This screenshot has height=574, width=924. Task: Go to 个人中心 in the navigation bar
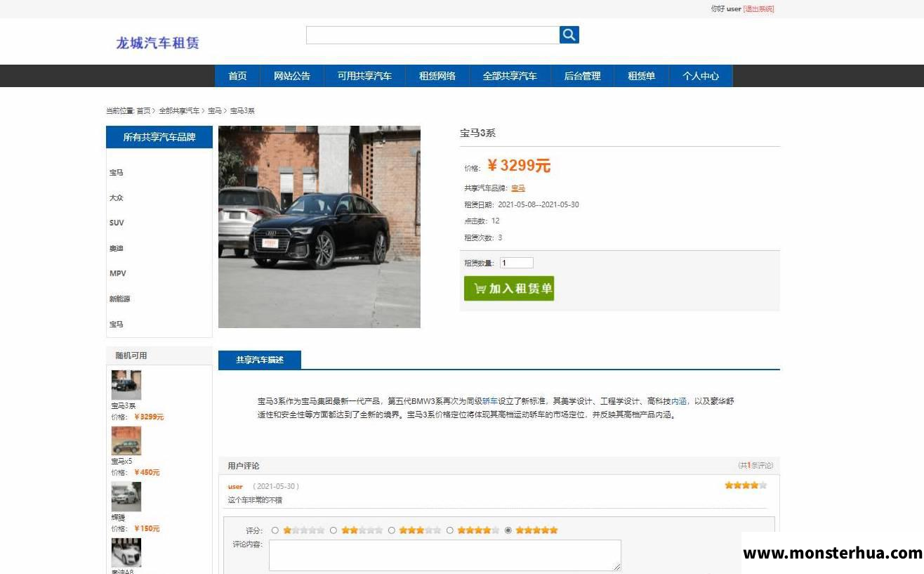701,76
